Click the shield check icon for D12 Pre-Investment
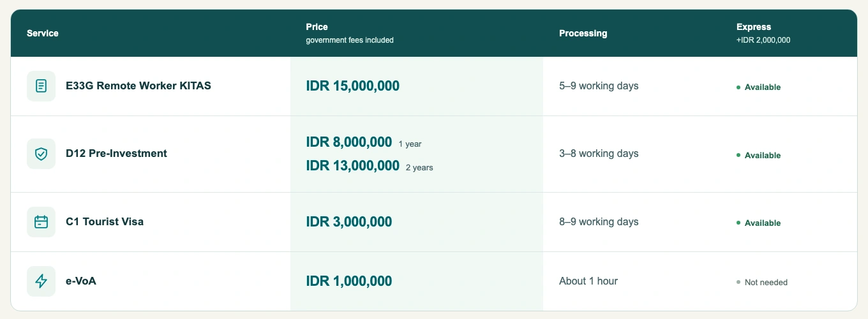The image size is (868, 319). [41, 154]
